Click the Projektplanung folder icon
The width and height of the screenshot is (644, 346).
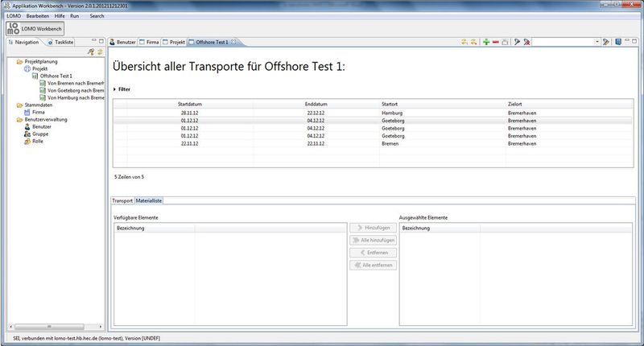[x=19, y=62]
